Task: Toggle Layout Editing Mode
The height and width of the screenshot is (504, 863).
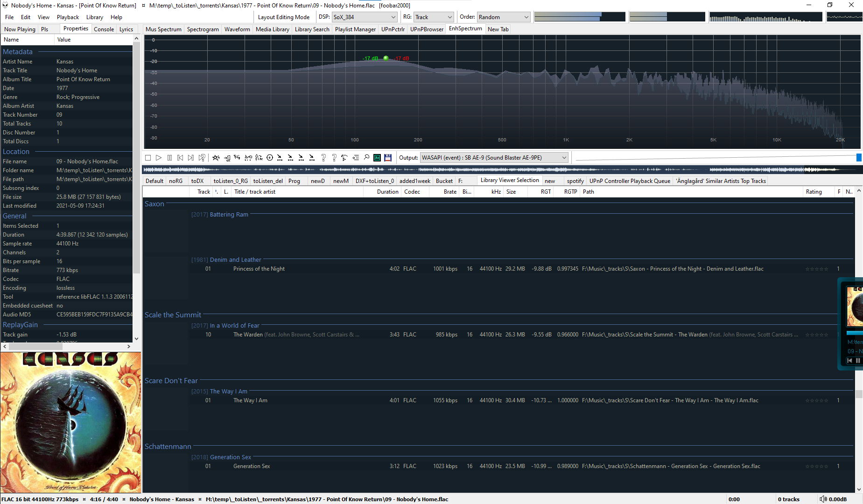Action: pos(283,17)
